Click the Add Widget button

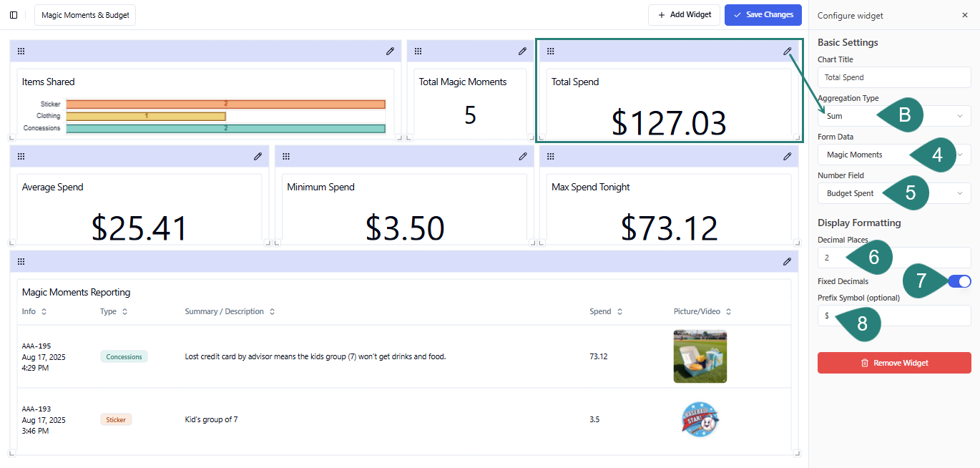point(684,15)
